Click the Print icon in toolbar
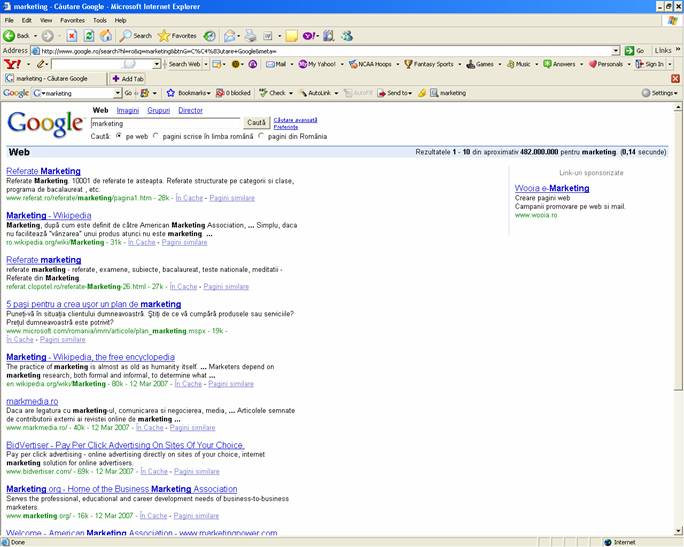The height and width of the screenshot is (547, 684). (x=250, y=36)
